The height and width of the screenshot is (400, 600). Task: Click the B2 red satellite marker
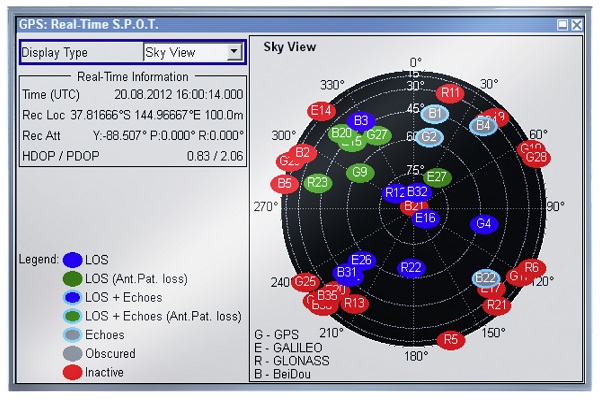click(x=303, y=153)
